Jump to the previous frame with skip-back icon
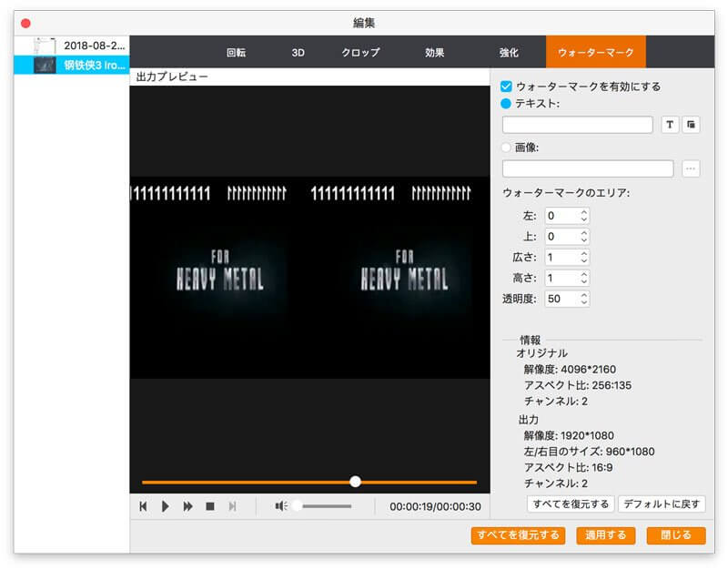This screenshot has height=570, width=728. pyautogui.click(x=144, y=506)
